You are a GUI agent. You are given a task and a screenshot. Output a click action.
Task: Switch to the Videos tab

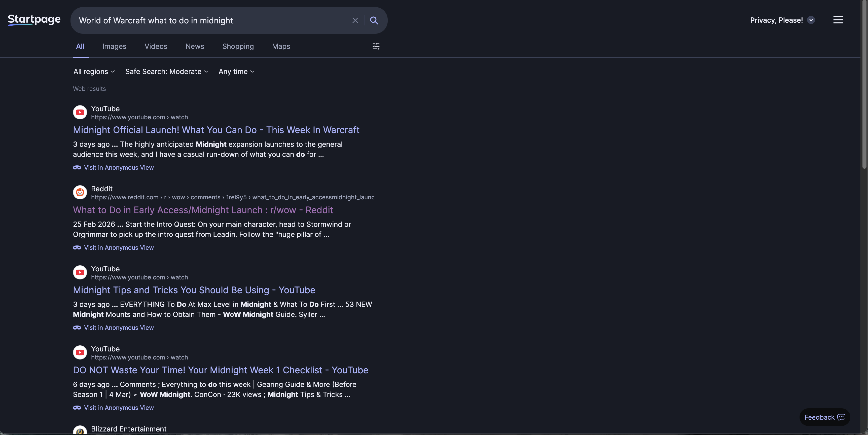156,47
